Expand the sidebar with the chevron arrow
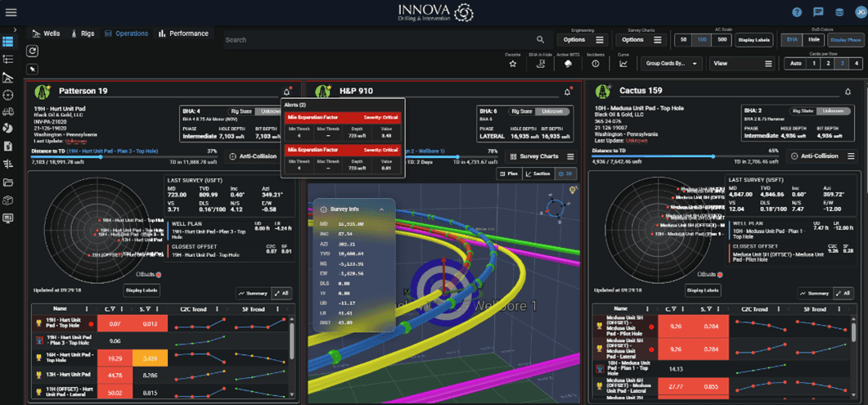This screenshot has width=868, height=405. point(15,29)
